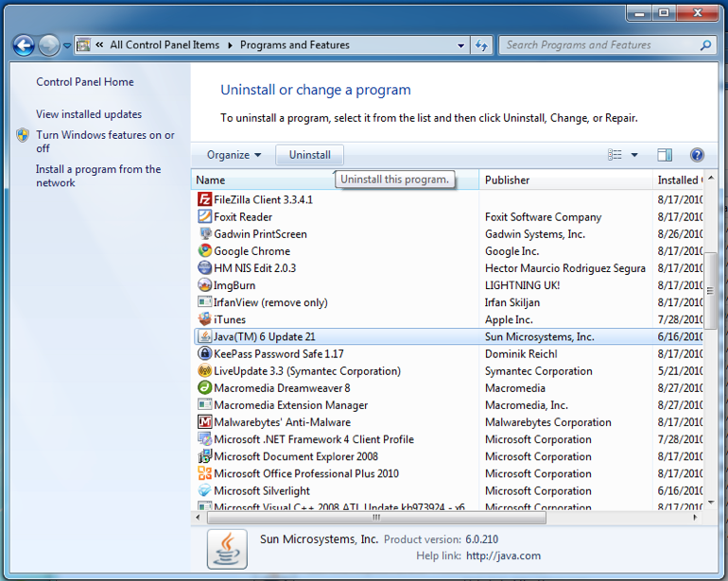Click the Search Programs and Features box
Image resolution: width=728 pixels, height=581 pixels.
pos(600,44)
